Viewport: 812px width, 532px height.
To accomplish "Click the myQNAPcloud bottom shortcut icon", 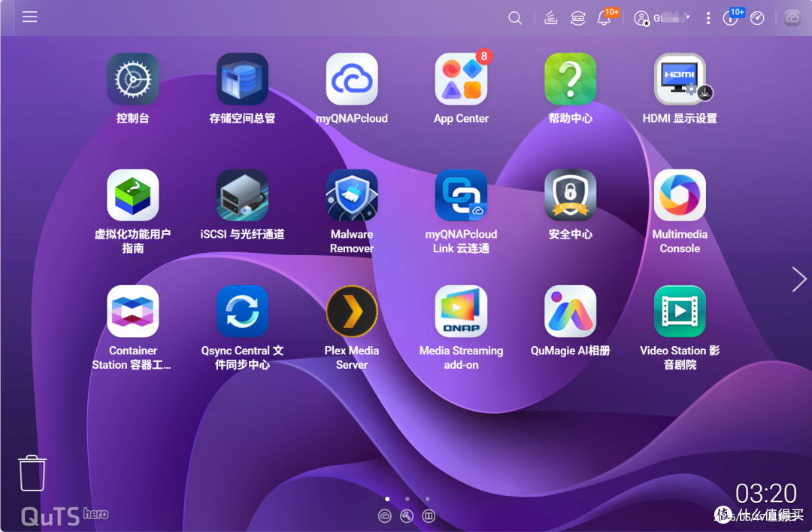I will coord(385,516).
